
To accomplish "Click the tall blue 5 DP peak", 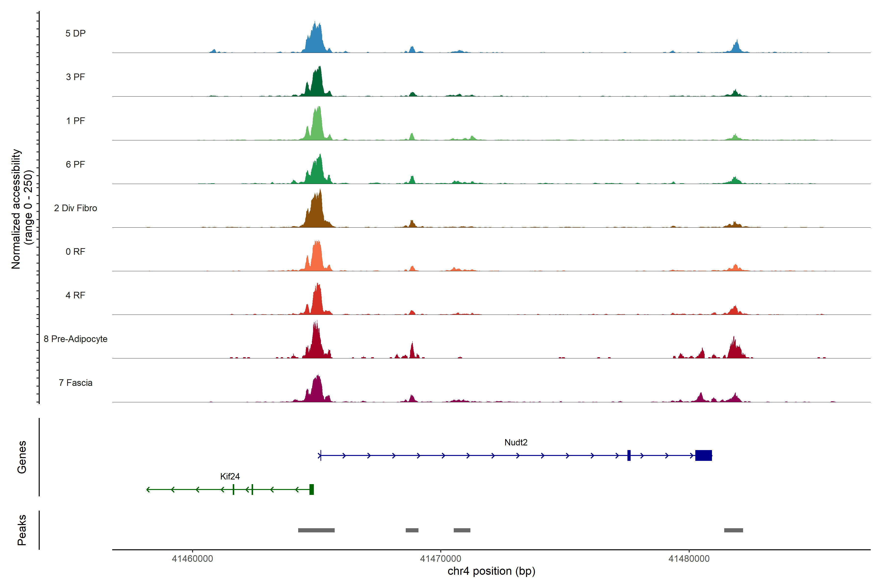I will coord(316,39).
